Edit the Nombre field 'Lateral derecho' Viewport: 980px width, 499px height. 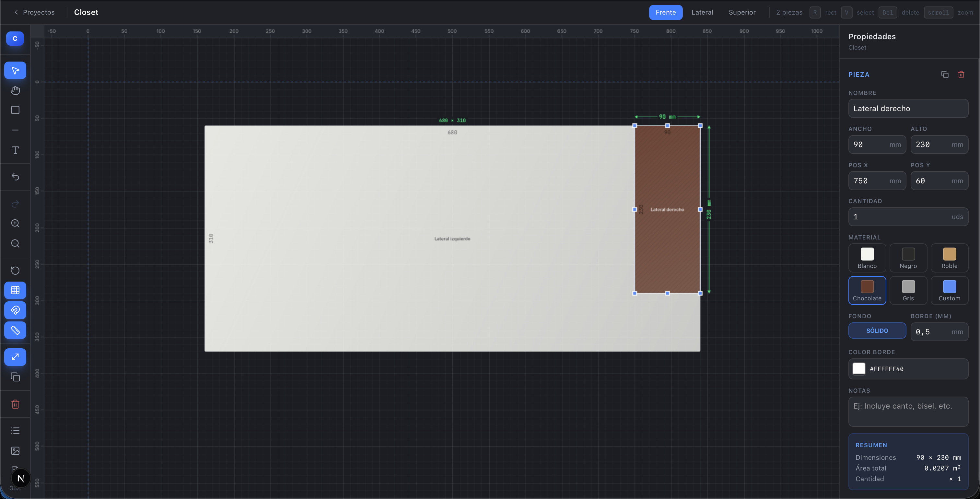(x=908, y=109)
